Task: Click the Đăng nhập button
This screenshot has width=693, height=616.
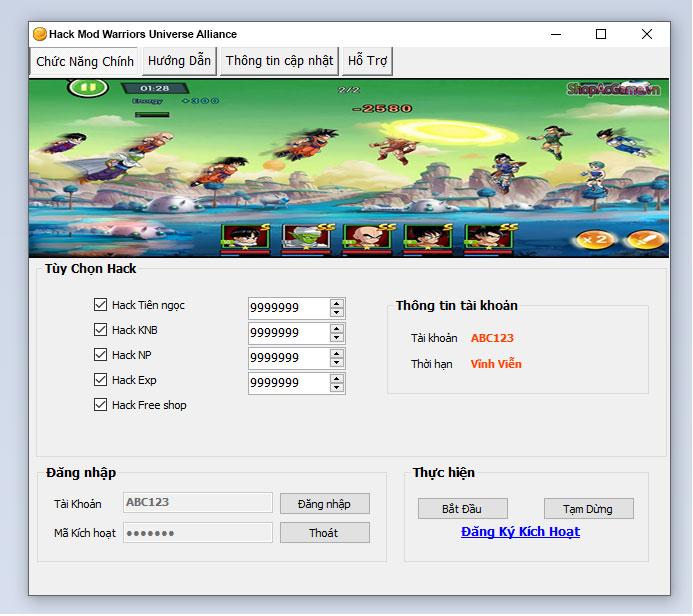Action: pos(325,504)
